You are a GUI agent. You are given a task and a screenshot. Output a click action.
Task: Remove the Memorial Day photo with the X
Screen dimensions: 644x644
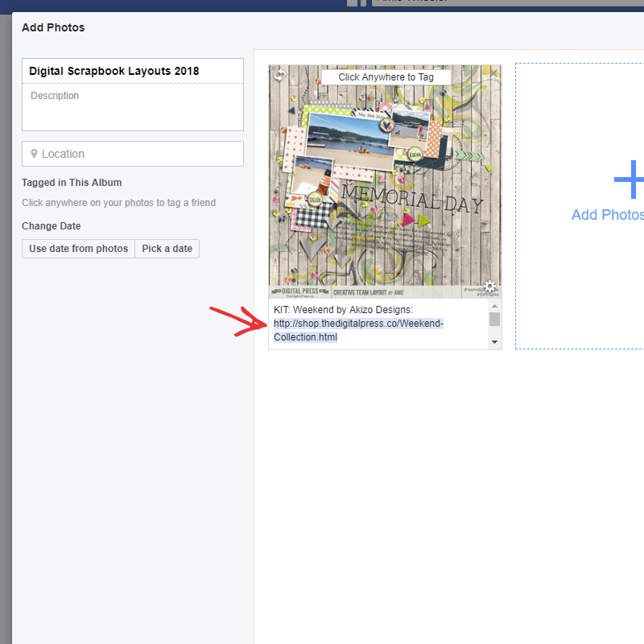pyautogui.click(x=493, y=73)
